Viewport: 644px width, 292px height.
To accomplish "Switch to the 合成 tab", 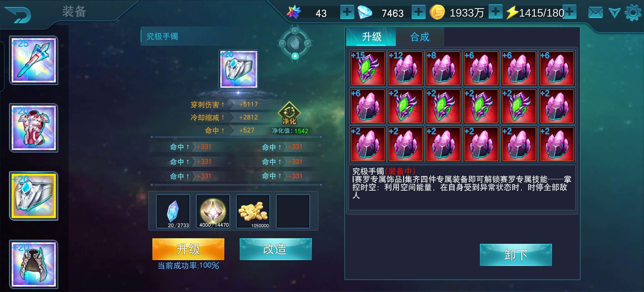I will click(x=420, y=37).
